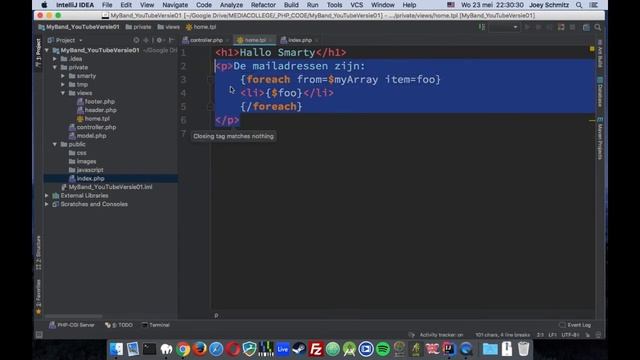
Task: Click Spotlight search in macOS menu bar
Action: [x=579, y=5]
